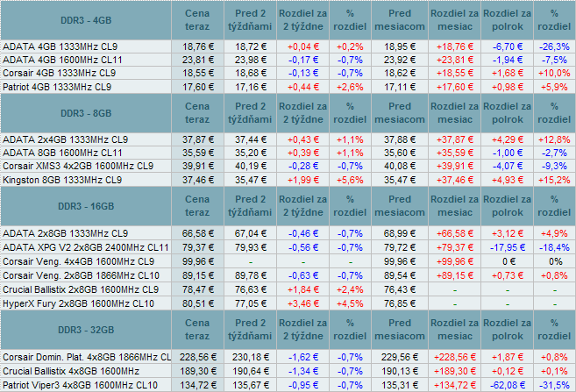Click half-year difference '0 €'

click(508, 261)
